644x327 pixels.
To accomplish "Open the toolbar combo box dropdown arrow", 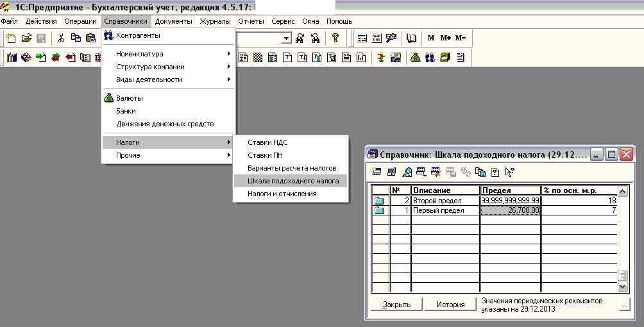I will coord(287,38).
